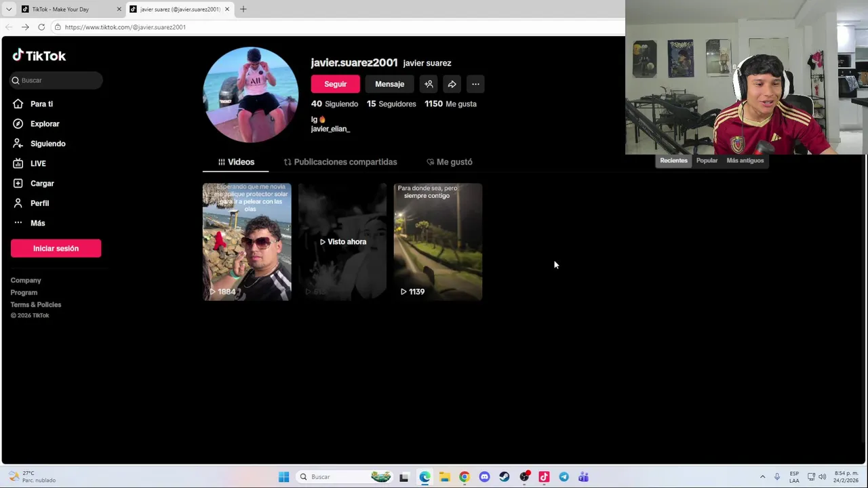Open the ESP LAA language switcher
This screenshot has width=868, height=488.
[x=794, y=477]
